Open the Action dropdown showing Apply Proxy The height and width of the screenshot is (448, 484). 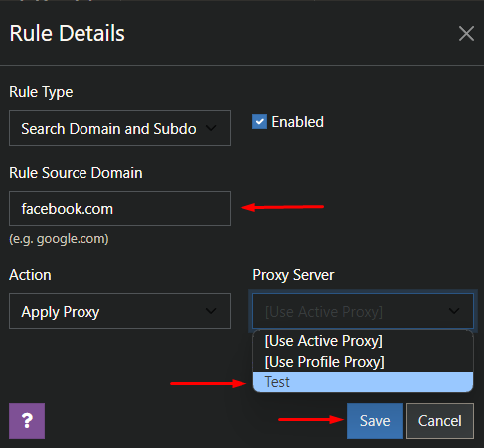click(119, 311)
